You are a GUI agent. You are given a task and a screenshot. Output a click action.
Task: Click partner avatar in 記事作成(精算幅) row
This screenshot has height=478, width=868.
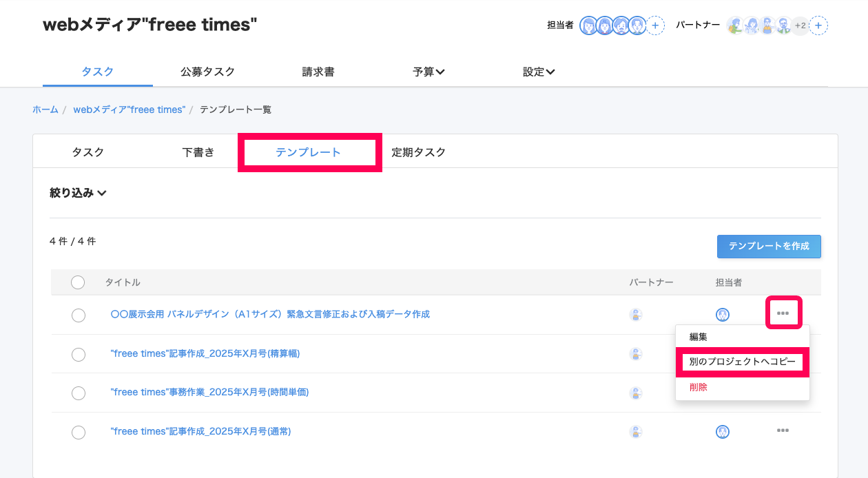pyautogui.click(x=636, y=354)
